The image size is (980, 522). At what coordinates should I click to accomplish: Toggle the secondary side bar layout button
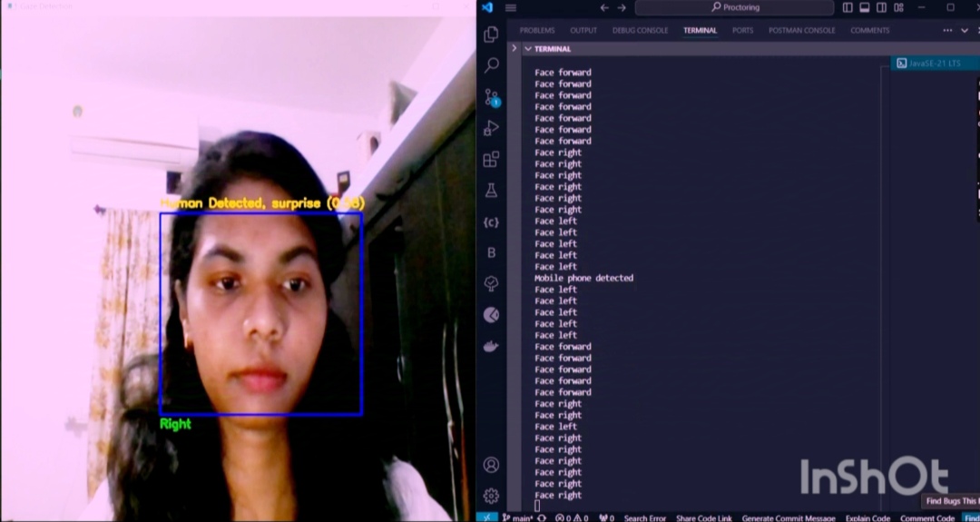click(x=881, y=7)
